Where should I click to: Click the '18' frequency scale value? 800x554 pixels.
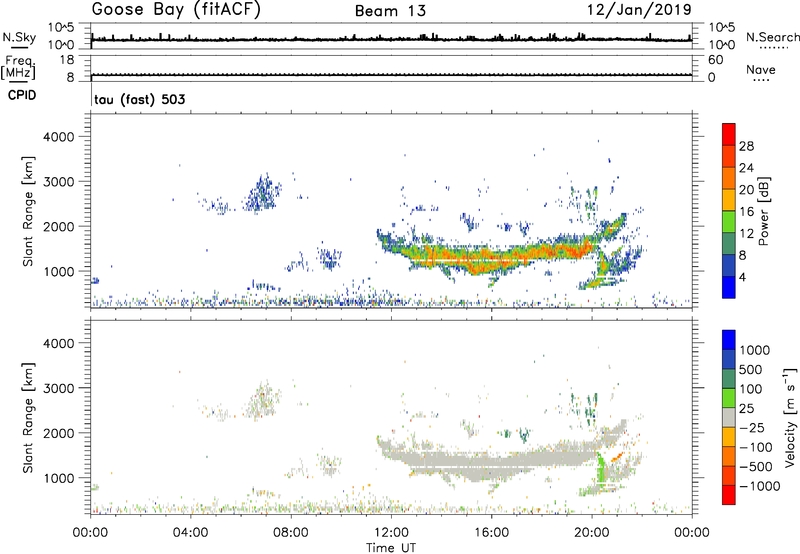pos(67,60)
